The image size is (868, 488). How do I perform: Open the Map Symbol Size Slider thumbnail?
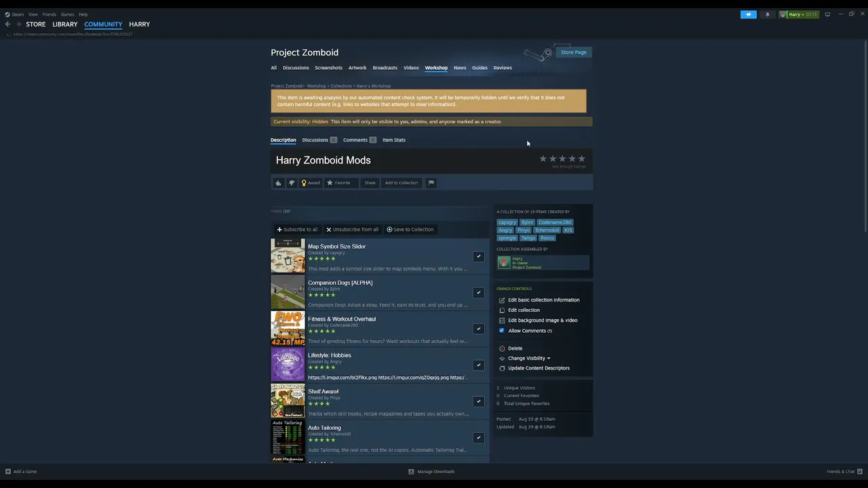click(288, 256)
